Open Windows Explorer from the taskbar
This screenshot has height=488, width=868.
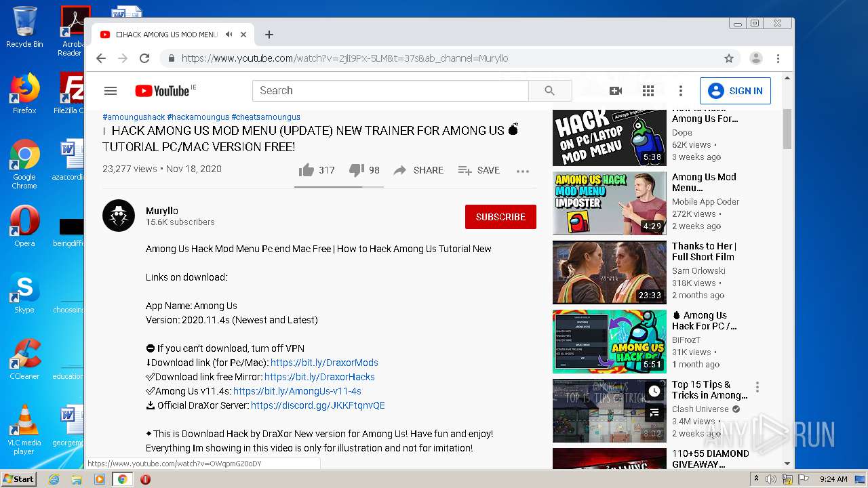pos(77,479)
